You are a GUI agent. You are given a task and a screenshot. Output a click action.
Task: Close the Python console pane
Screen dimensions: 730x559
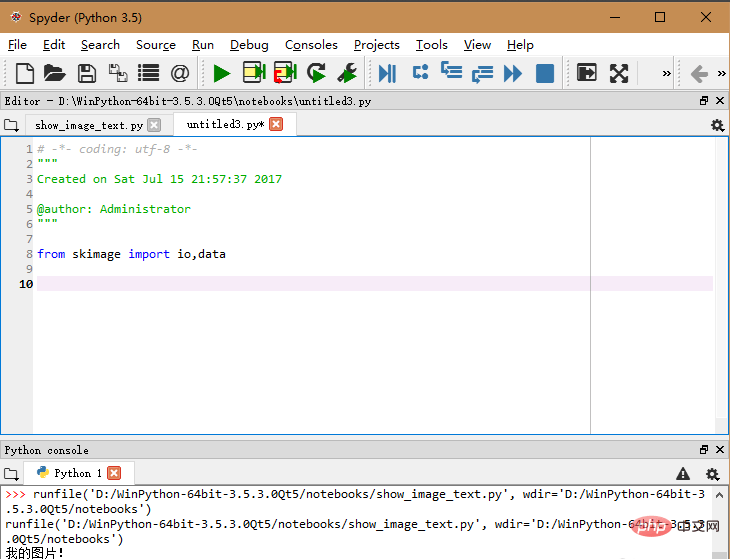coord(720,449)
